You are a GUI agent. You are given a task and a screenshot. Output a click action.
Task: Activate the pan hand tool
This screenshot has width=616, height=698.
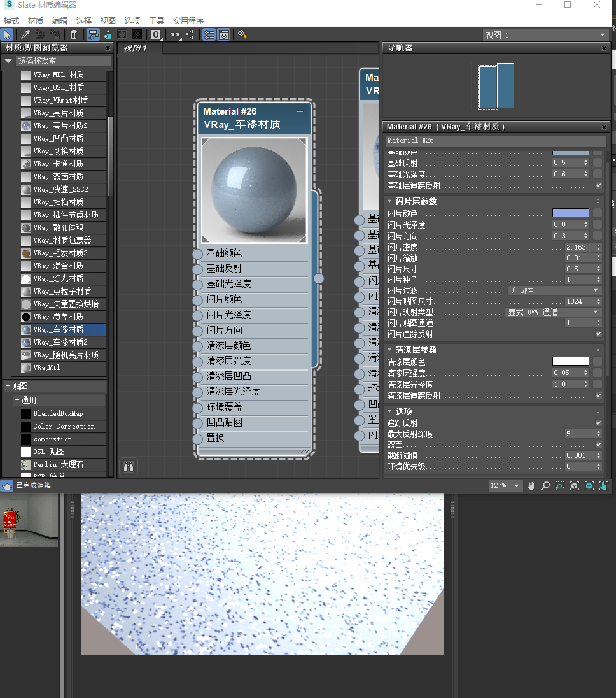pyautogui.click(x=531, y=486)
